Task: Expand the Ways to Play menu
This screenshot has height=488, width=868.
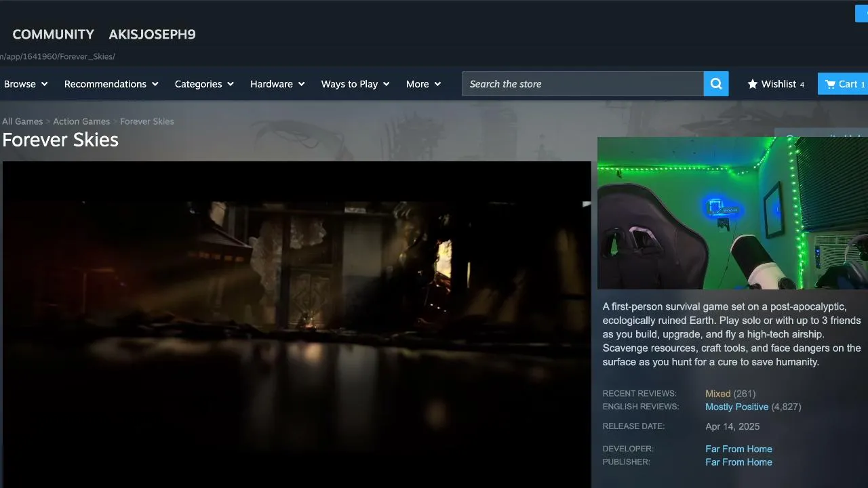Action: (355, 84)
